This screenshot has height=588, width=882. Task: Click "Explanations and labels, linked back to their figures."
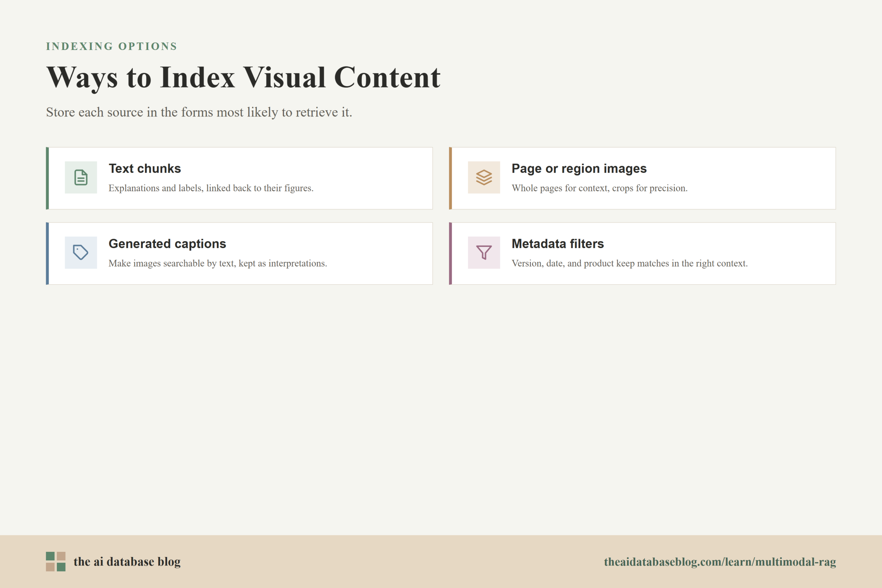[211, 188]
